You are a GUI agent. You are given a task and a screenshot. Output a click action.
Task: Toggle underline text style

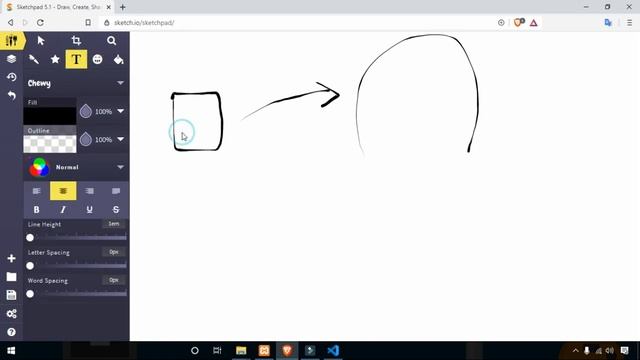pos(89,209)
